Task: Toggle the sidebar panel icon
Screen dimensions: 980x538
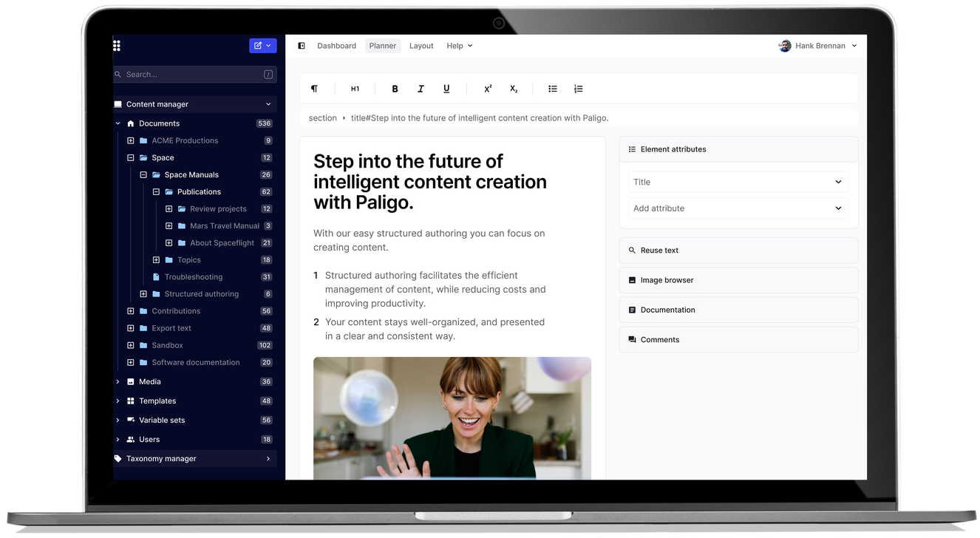Action: tap(302, 46)
